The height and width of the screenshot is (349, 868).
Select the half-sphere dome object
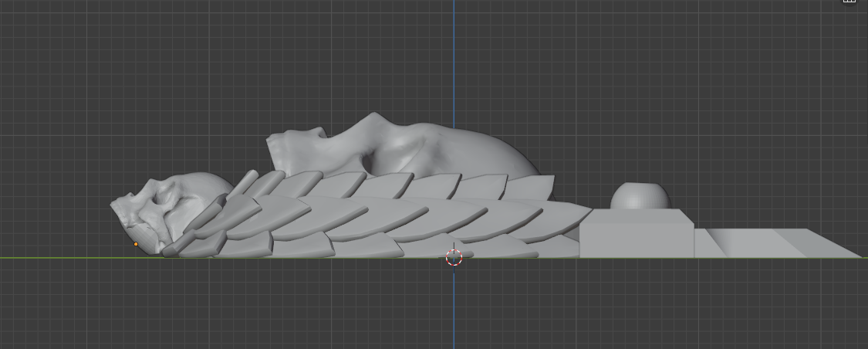[x=640, y=195]
